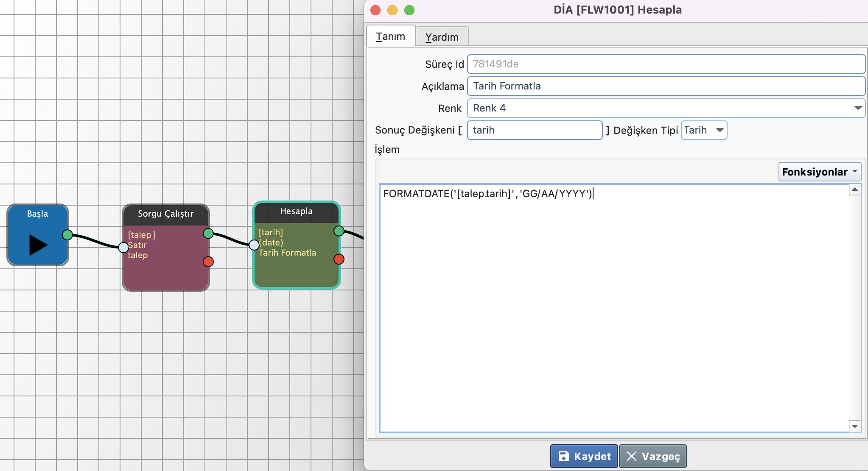Switch to the Yardım tab

[x=442, y=37]
